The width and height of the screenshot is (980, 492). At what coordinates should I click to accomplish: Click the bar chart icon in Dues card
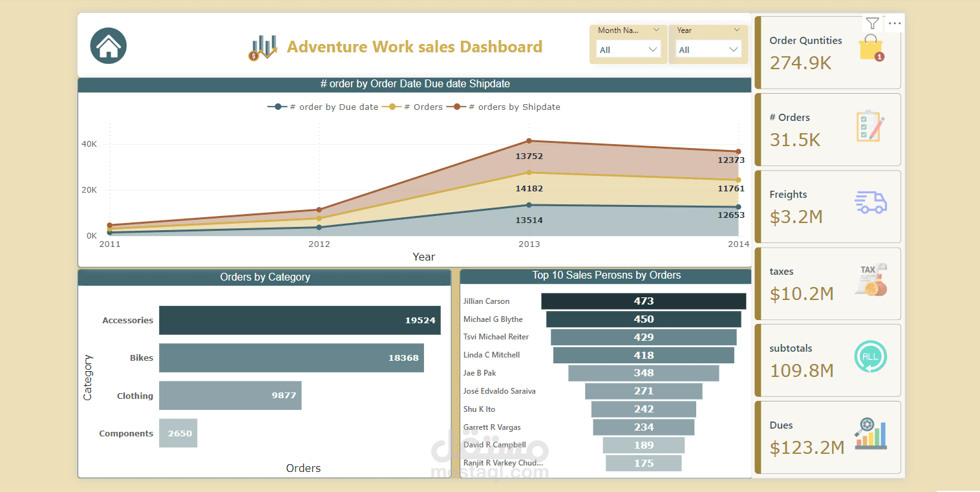tap(871, 434)
